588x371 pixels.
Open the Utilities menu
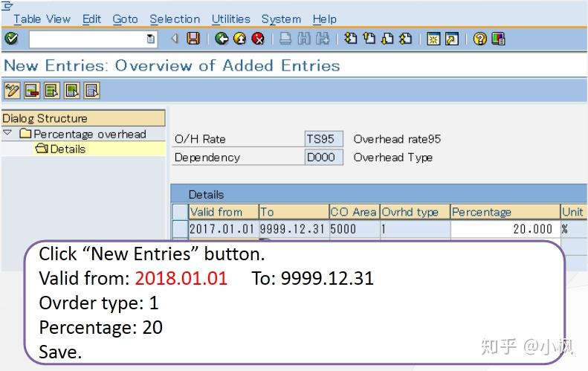(231, 19)
